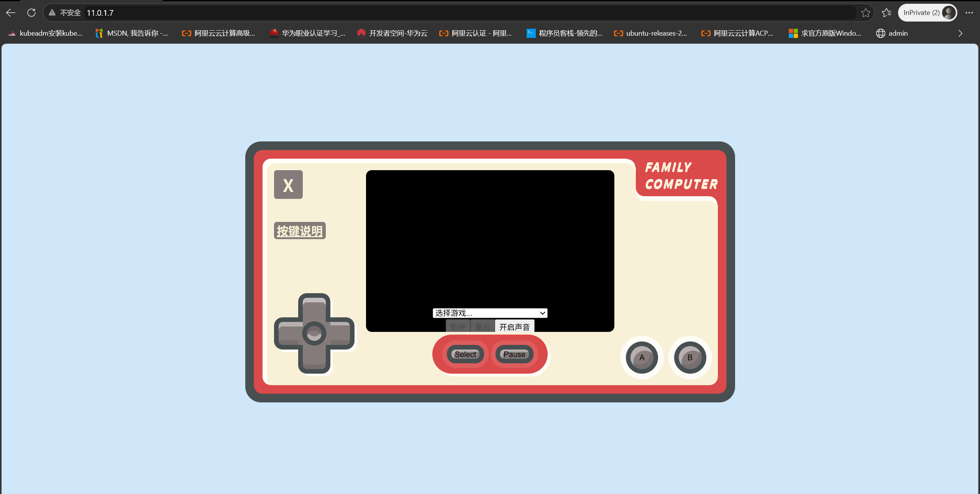Open the 程序员客栈 bookmark
Viewport: 980px width, 494px height.
click(x=565, y=33)
